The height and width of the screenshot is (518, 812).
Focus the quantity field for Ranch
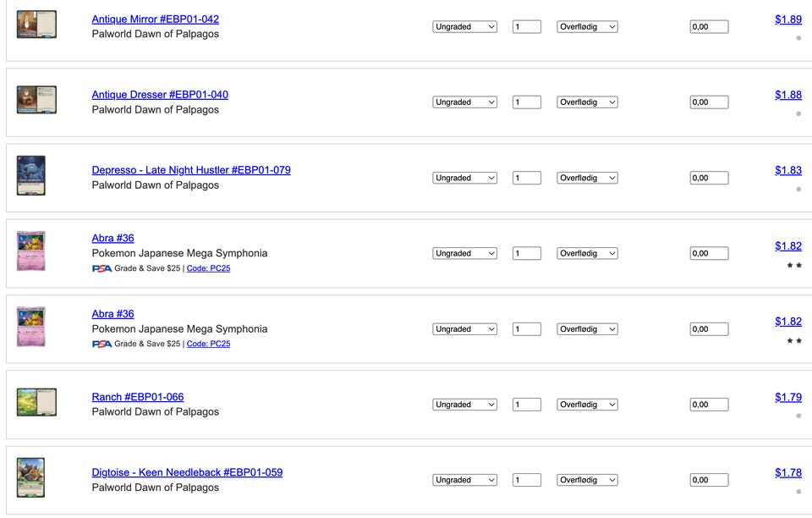pyautogui.click(x=527, y=405)
